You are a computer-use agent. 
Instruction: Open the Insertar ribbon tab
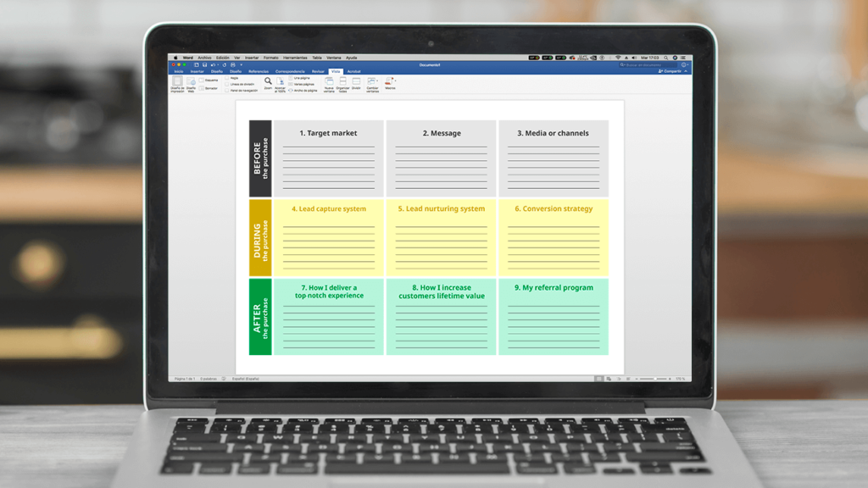[197, 71]
